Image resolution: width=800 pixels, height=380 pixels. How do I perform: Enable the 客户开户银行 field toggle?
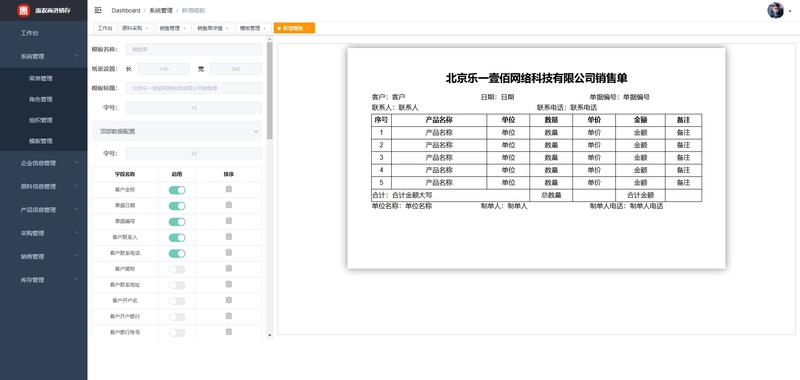[x=177, y=317]
